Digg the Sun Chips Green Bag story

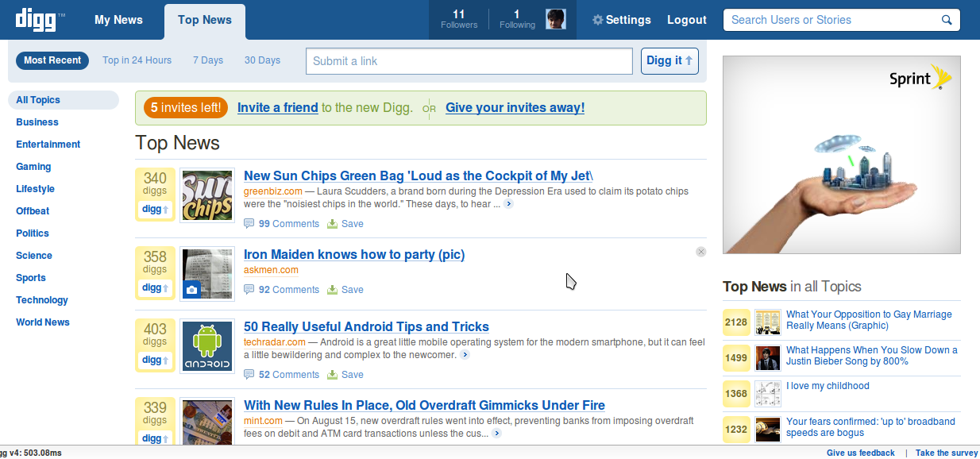point(155,210)
